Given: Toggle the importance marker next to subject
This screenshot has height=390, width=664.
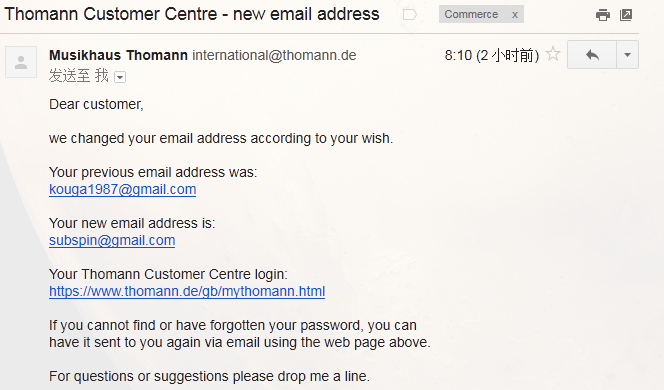Looking at the screenshot, I should [x=409, y=15].
